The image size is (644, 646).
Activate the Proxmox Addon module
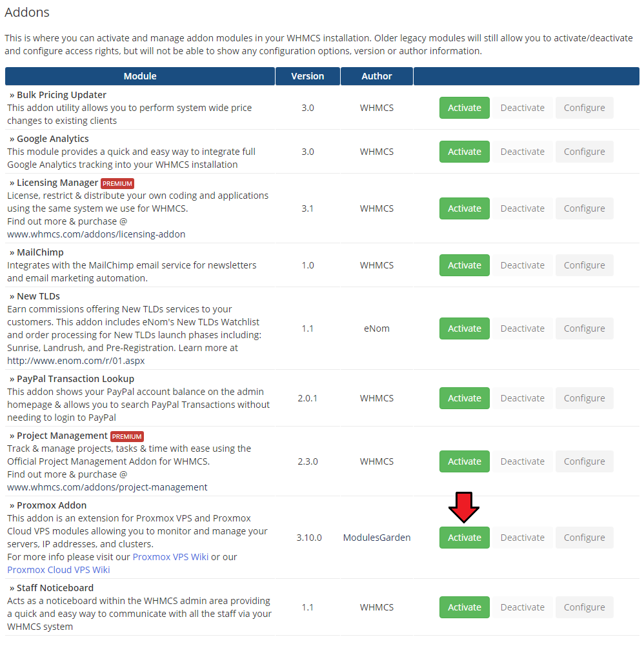click(x=464, y=538)
